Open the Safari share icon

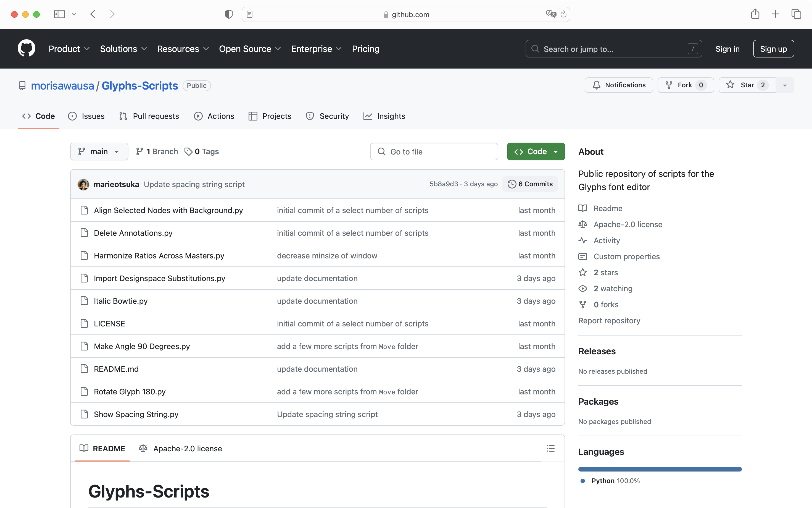point(755,14)
